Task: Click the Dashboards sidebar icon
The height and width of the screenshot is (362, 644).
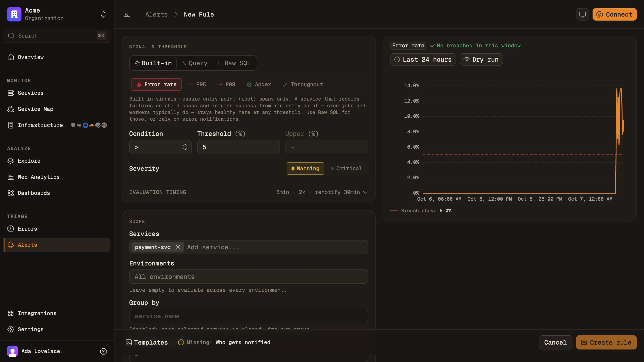Action: [x=11, y=193]
